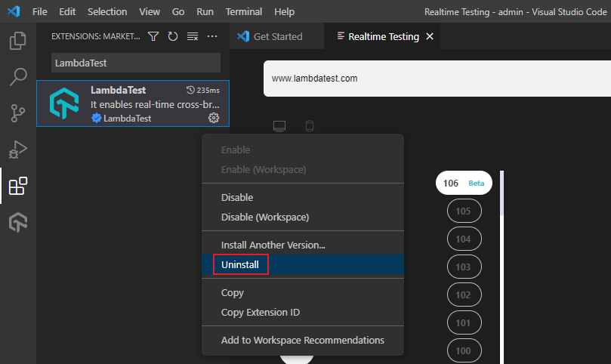The height and width of the screenshot is (364, 611).
Task: Select browser version 104
Action: (464, 239)
